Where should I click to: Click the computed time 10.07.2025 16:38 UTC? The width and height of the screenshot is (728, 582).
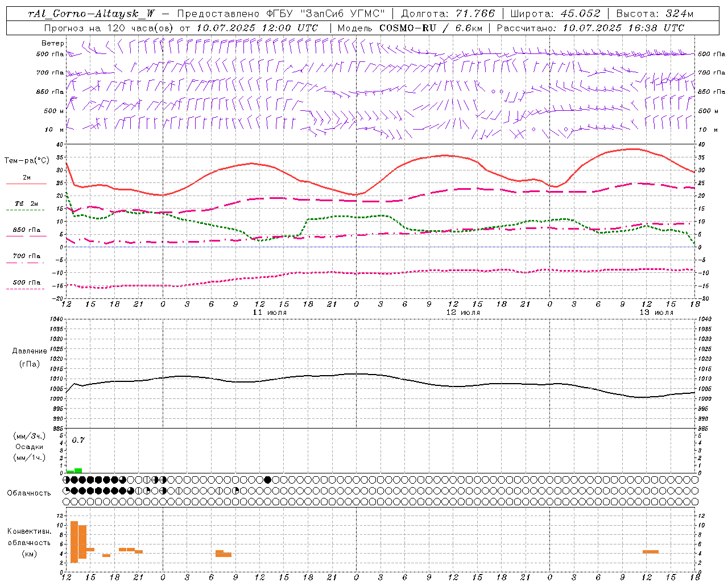pos(623,28)
